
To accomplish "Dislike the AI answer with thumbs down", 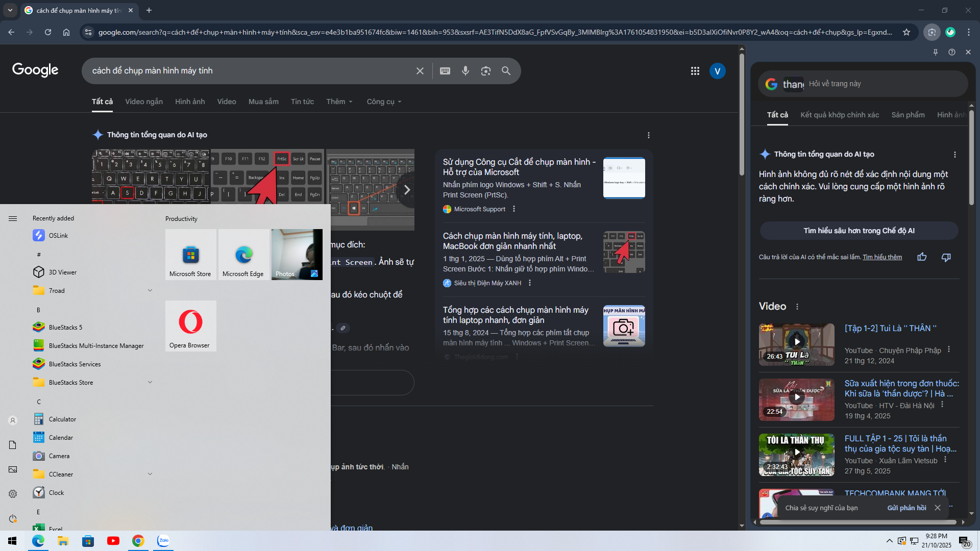I will coord(946,257).
